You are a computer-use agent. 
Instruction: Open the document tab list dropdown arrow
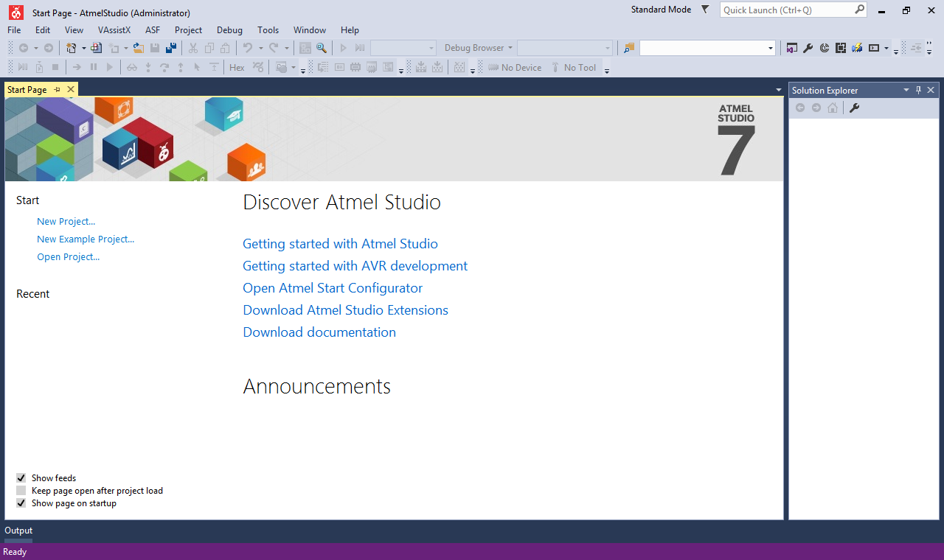click(x=779, y=90)
